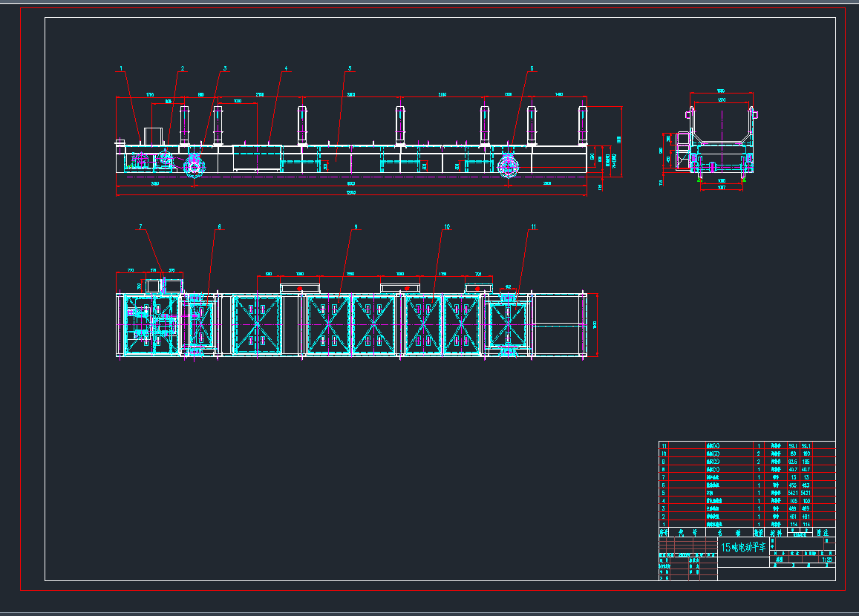859x616 pixels.
Task: Click balloon callout 9 on the deck panel
Action: (355, 225)
